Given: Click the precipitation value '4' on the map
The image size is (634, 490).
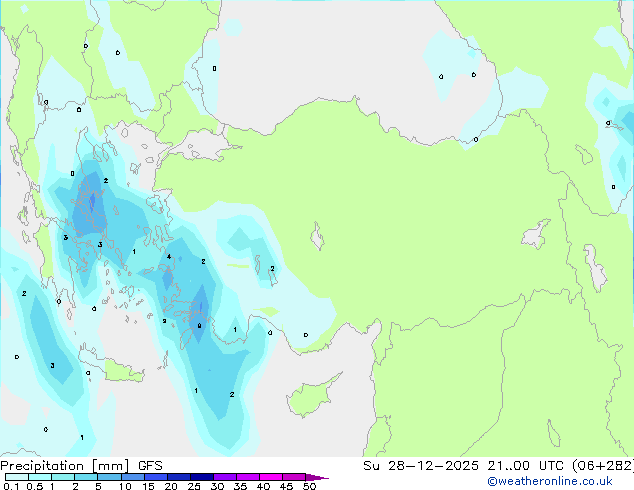Looking at the screenshot, I should (x=169, y=256).
